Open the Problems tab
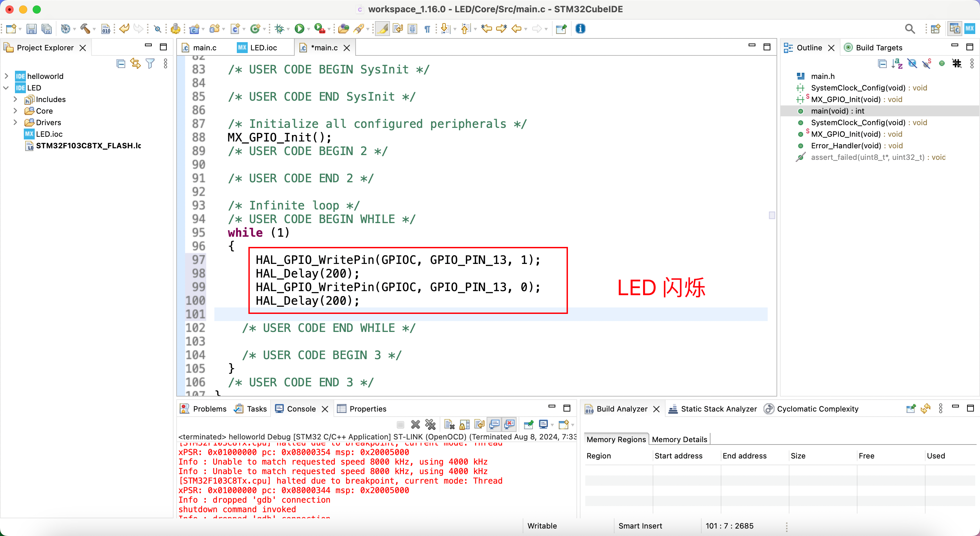This screenshot has height=536, width=980. 203,409
